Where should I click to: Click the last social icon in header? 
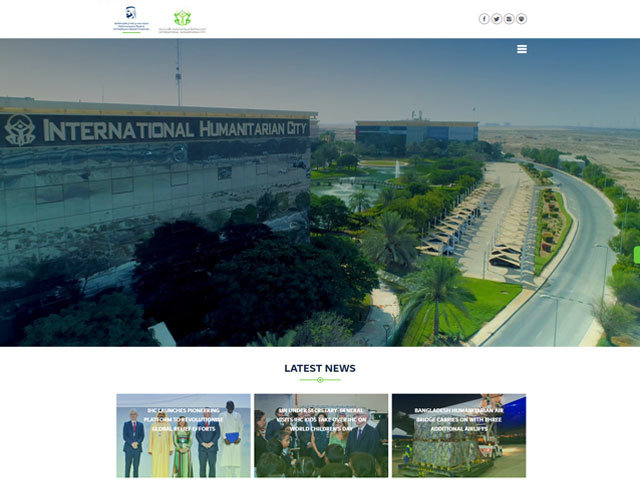521,19
